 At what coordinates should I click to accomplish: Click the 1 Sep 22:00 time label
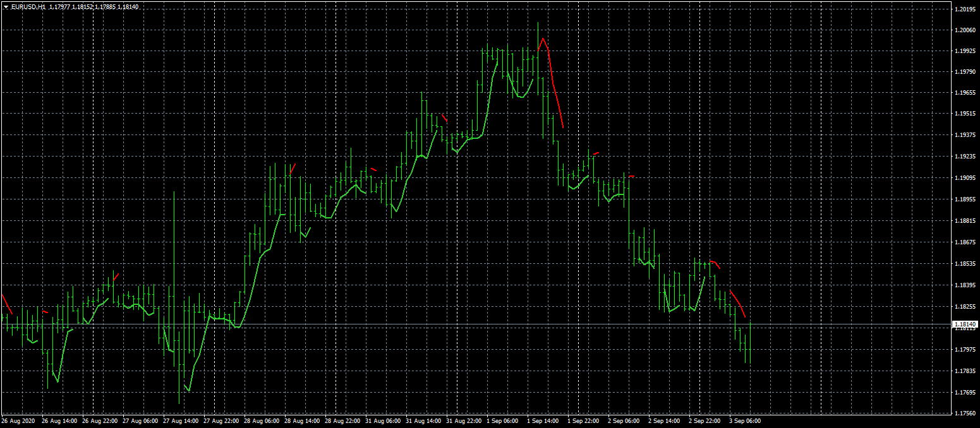coord(584,421)
